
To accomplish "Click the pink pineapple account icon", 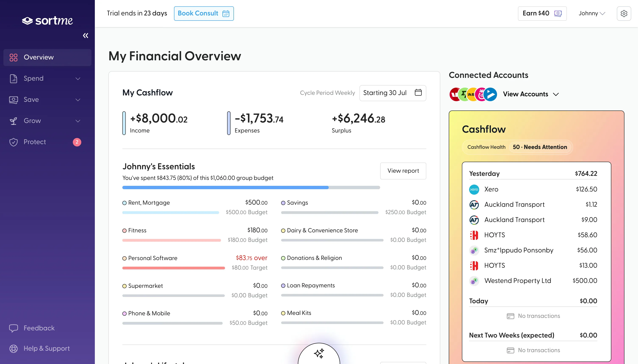I will [x=480, y=94].
